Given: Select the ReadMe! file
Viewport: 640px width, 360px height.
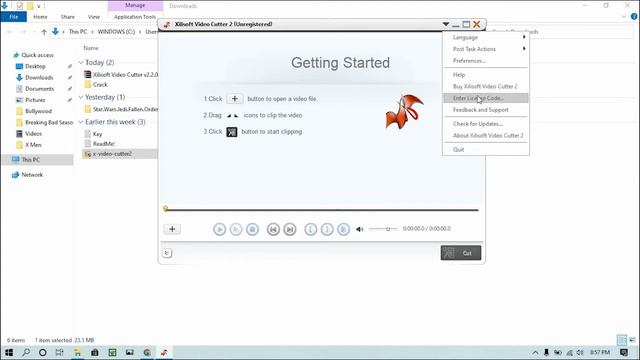Looking at the screenshot, I should pyautogui.click(x=104, y=144).
